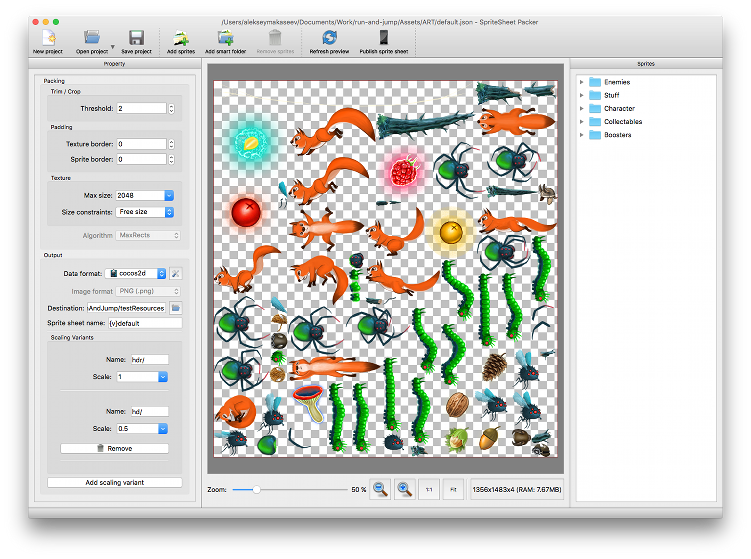Click the Fit zoom button
751x559 pixels.
(x=453, y=490)
